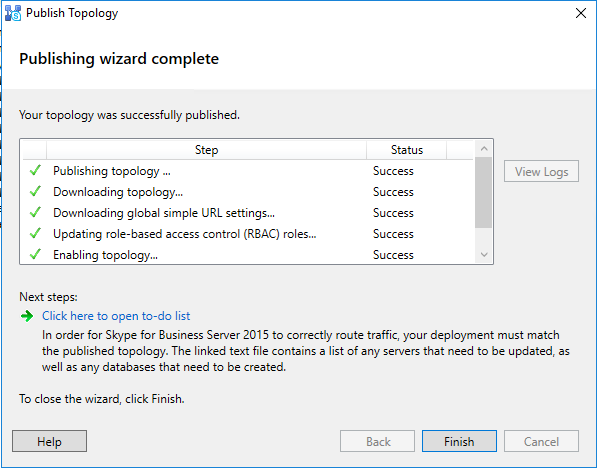Click the green checkmark beside Downloading topology
The height and width of the screenshot is (468, 597).
35,191
